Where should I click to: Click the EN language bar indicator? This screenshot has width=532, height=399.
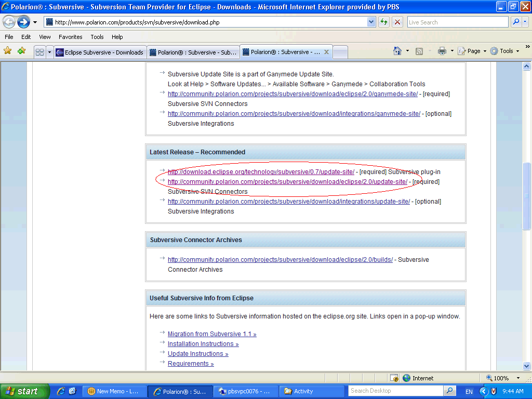(469, 392)
